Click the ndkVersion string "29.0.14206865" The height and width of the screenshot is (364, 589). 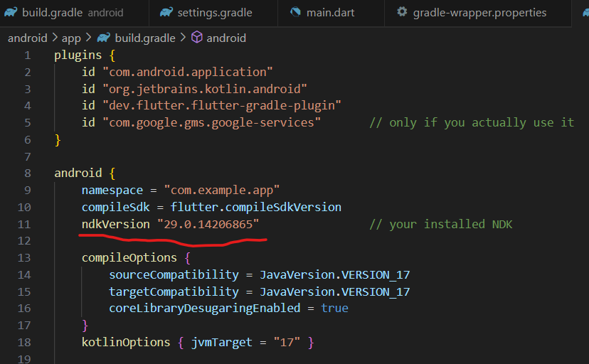(x=208, y=224)
